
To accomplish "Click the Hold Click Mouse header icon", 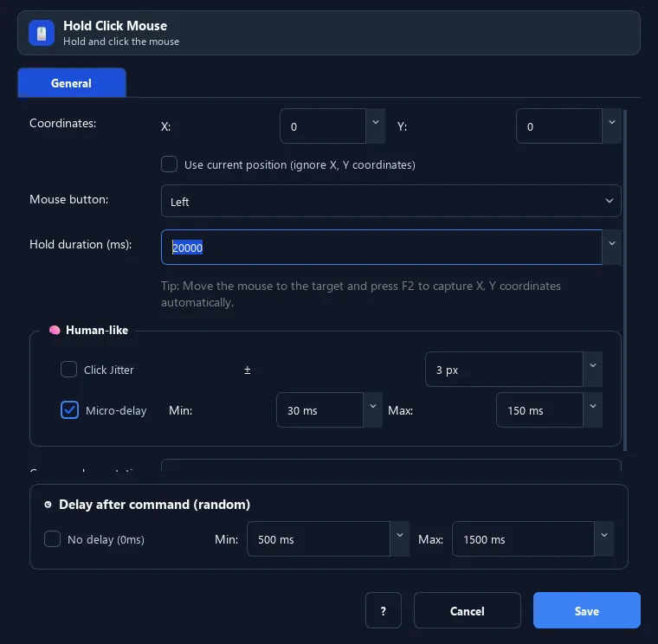I will 42,33.
